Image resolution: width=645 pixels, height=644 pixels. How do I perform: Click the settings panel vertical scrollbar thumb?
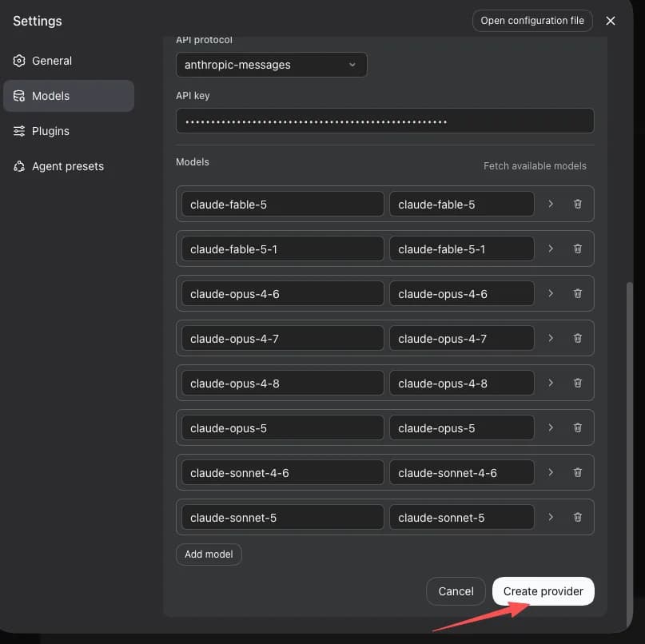tap(629, 455)
